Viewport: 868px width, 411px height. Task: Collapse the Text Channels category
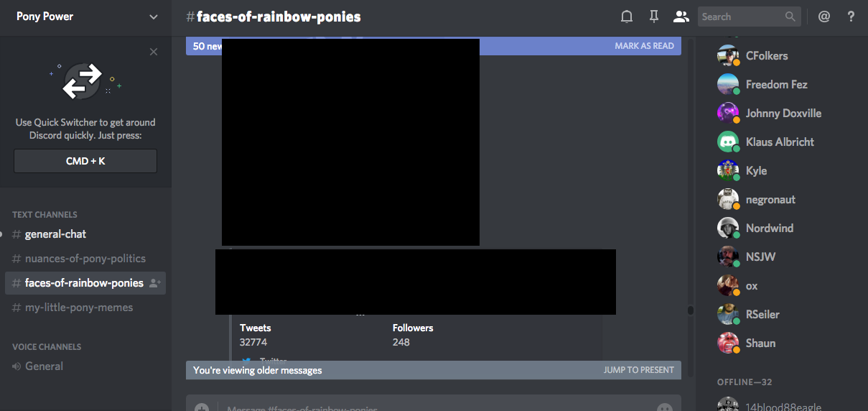click(x=45, y=214)
